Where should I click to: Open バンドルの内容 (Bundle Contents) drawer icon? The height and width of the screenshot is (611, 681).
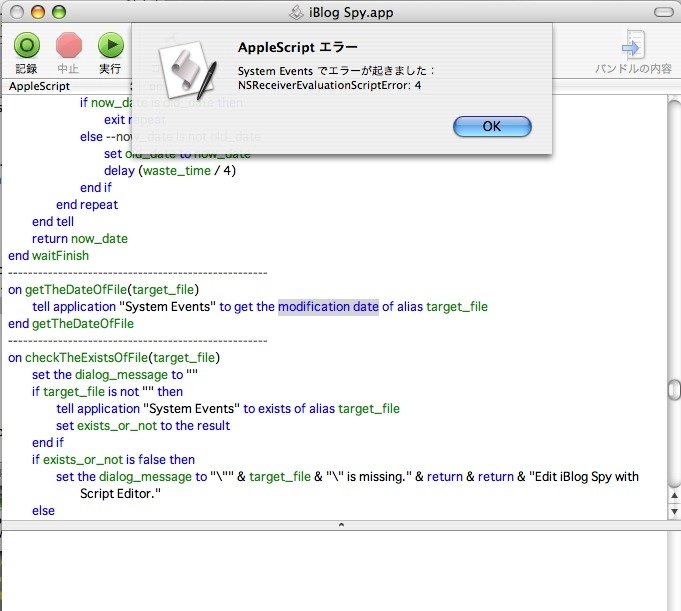click(633, 46)
